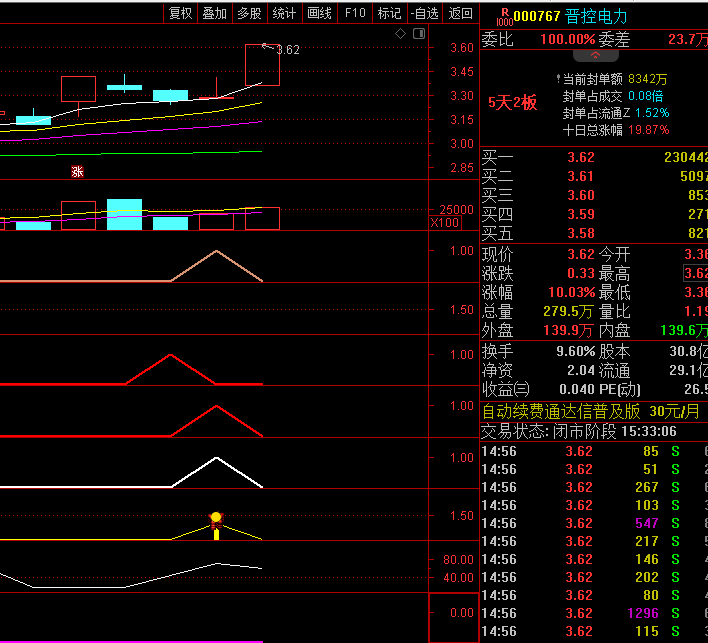Open the F10 company info page
Image resolution: width=708 pixels, height=643 pixels.
coord(354,13)
